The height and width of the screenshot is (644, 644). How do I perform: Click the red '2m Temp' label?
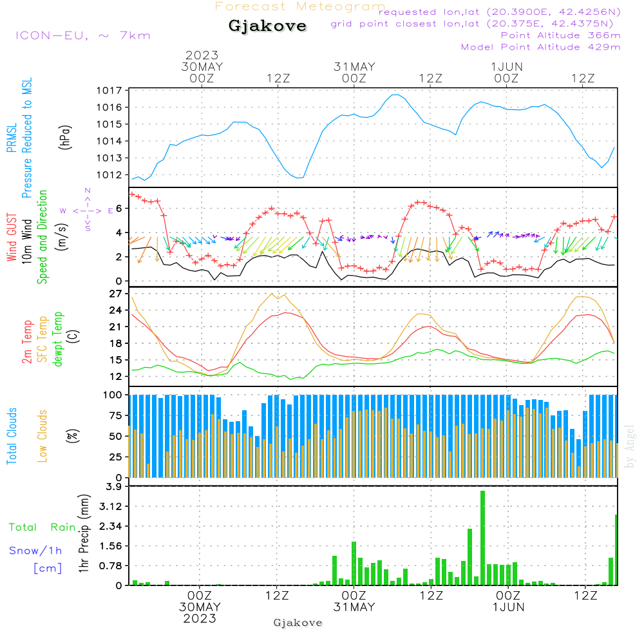tap(26, 342)
